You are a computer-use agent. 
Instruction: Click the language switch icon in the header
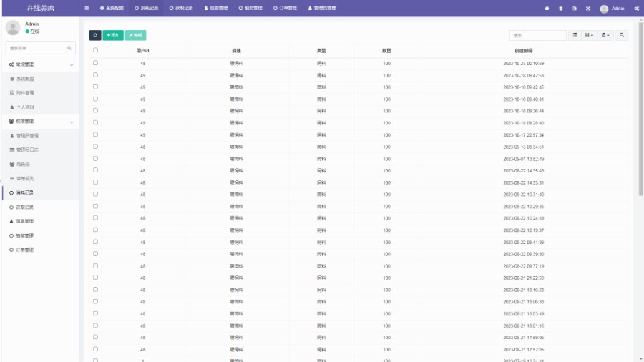(x=574, y=8)
